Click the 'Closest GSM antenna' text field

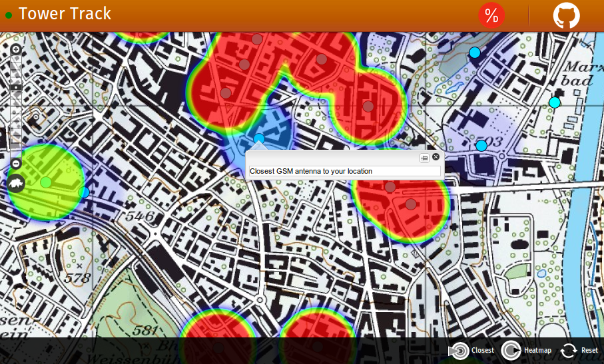(x=344, y=171)
